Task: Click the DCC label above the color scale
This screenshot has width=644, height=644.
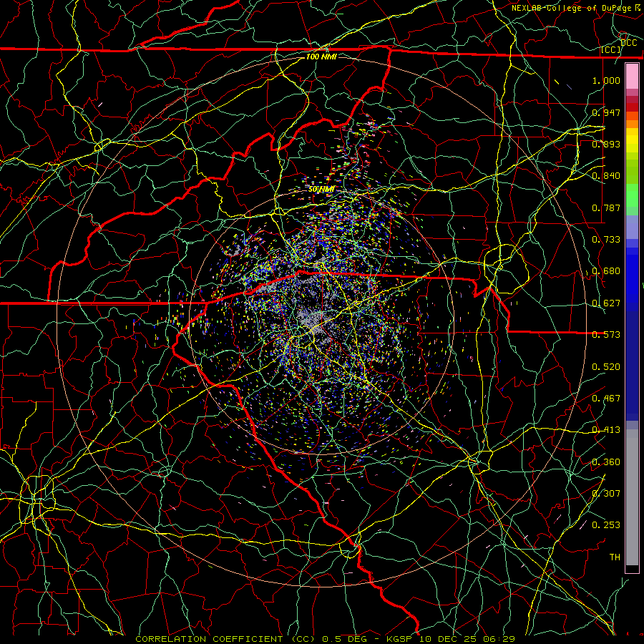Action: point(628,43)
